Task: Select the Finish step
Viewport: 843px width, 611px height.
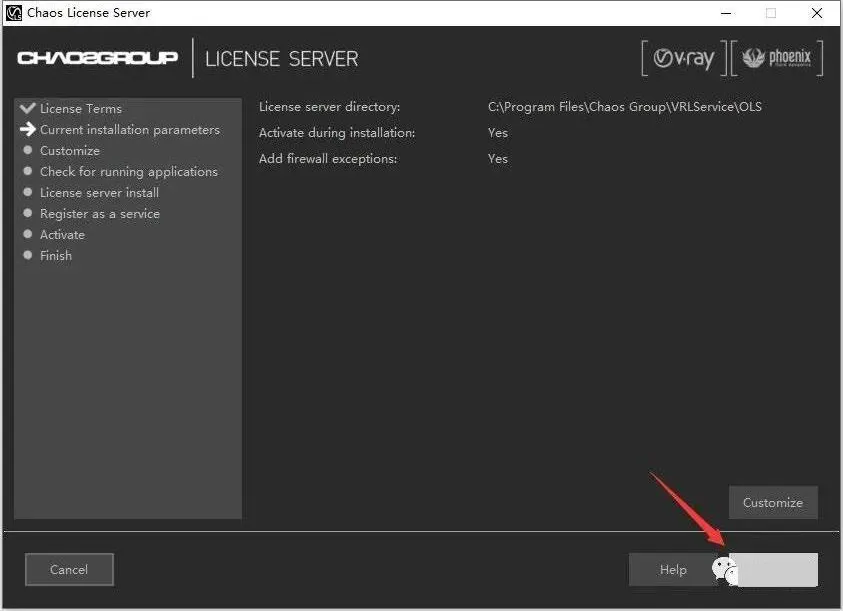Action: [56, 255]
